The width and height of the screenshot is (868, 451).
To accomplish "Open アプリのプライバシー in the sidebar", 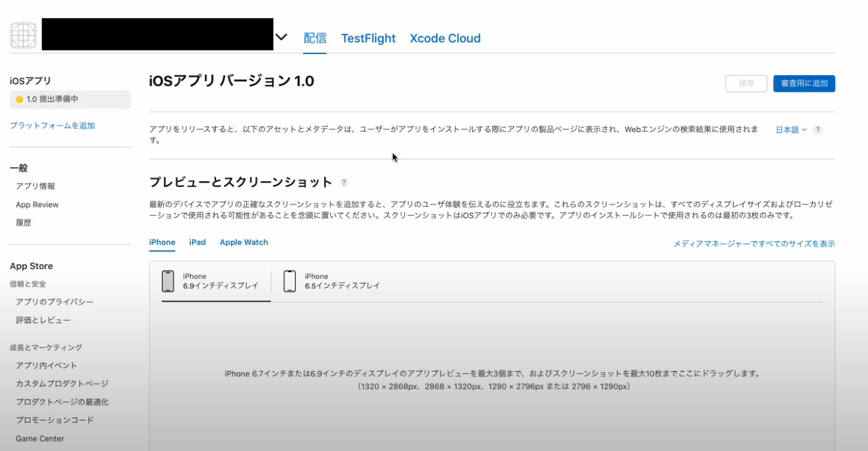I will tap(55, 302).
